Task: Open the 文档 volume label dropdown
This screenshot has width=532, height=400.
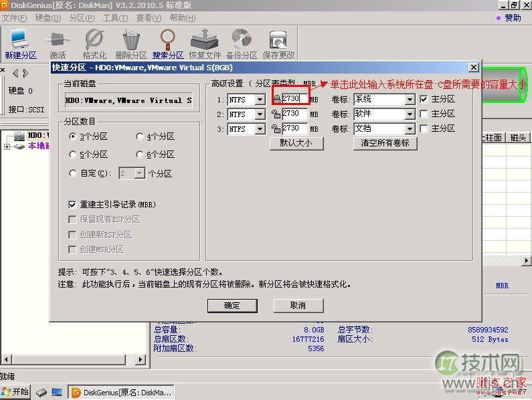Action: 410,129
